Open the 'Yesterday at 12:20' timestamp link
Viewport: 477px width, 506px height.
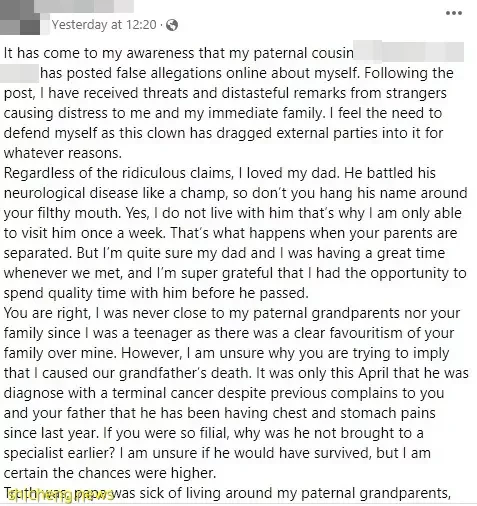[104, 25]
